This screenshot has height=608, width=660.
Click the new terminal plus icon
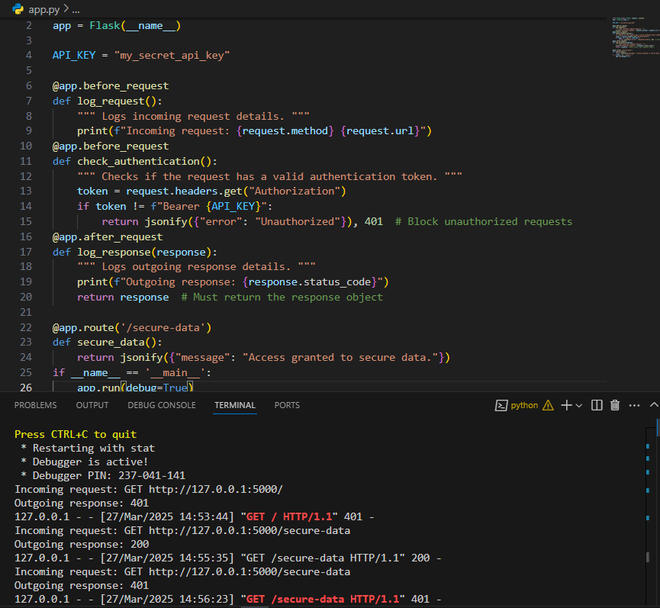click(x=566, y=405)
